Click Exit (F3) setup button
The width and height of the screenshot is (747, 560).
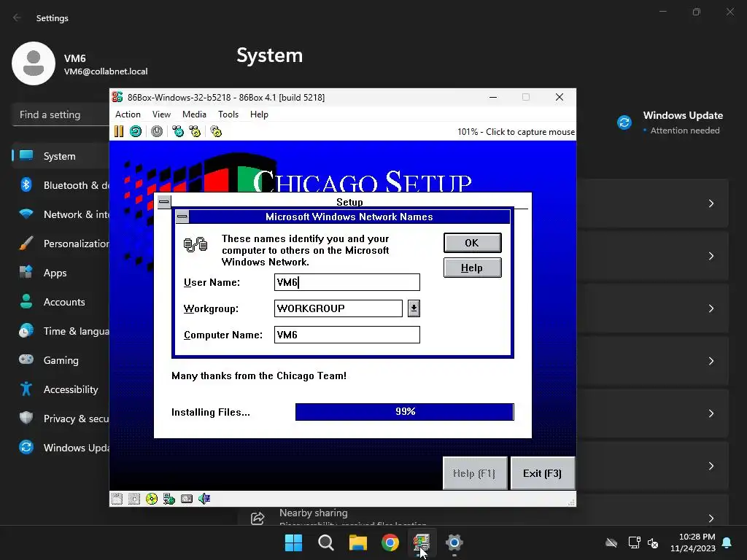[542, 472]
